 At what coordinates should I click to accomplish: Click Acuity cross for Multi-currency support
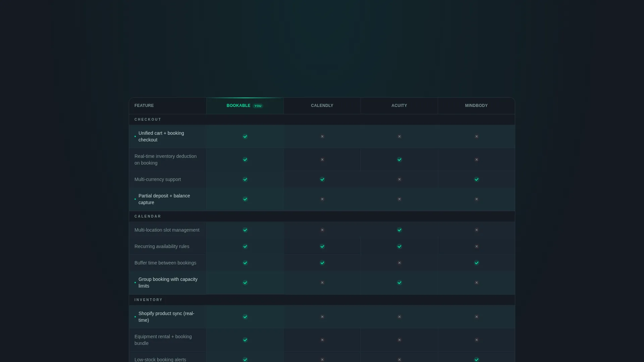click(x=399, y=179)
